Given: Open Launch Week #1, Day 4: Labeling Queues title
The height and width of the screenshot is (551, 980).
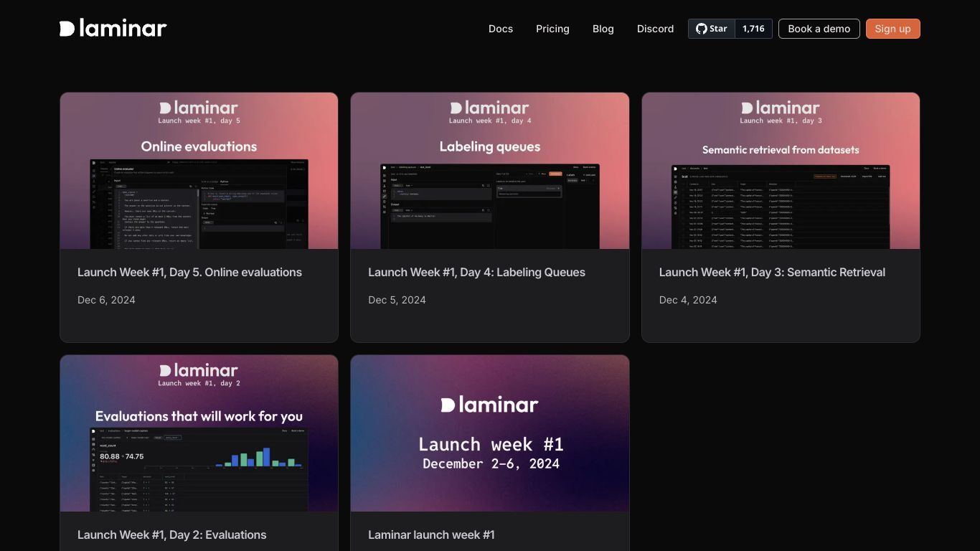Looking at the screenshot, I should (476, 273).
